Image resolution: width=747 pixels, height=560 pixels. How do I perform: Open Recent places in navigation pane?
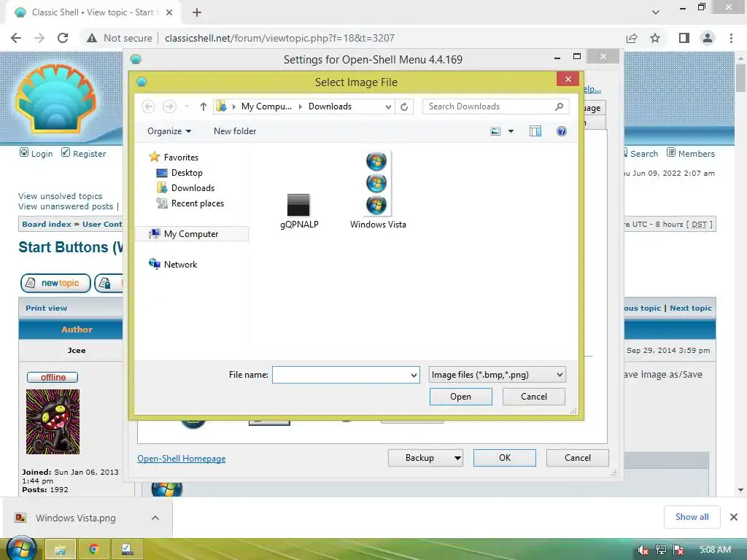coord(197,203)
